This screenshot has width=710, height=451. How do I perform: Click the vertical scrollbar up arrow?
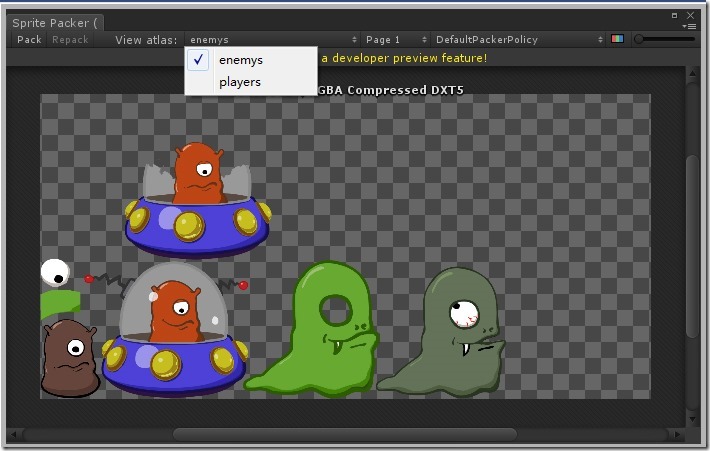[692, 72]
